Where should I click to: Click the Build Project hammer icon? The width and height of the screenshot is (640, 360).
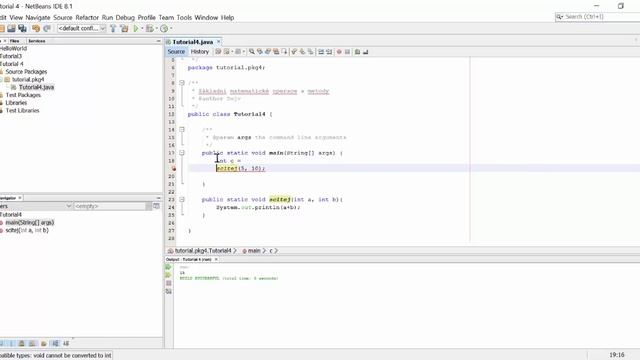113,28
